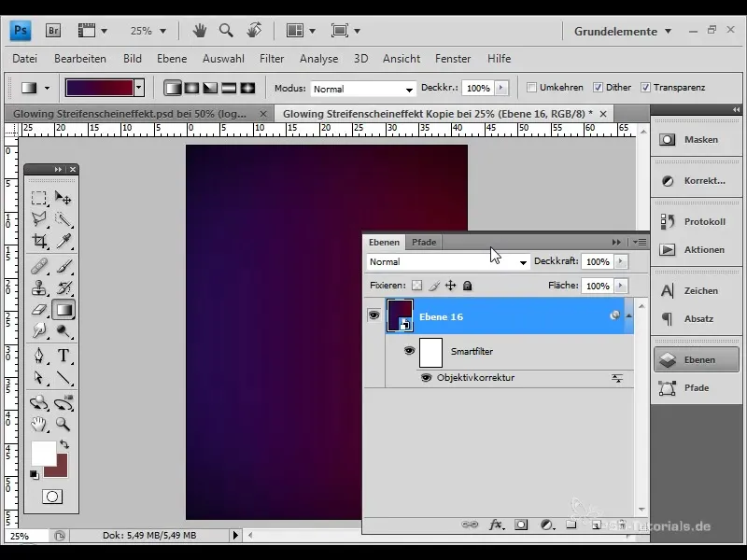
Task: Select the Zoom tool in toolbox
Action: (x=63, y=424)
